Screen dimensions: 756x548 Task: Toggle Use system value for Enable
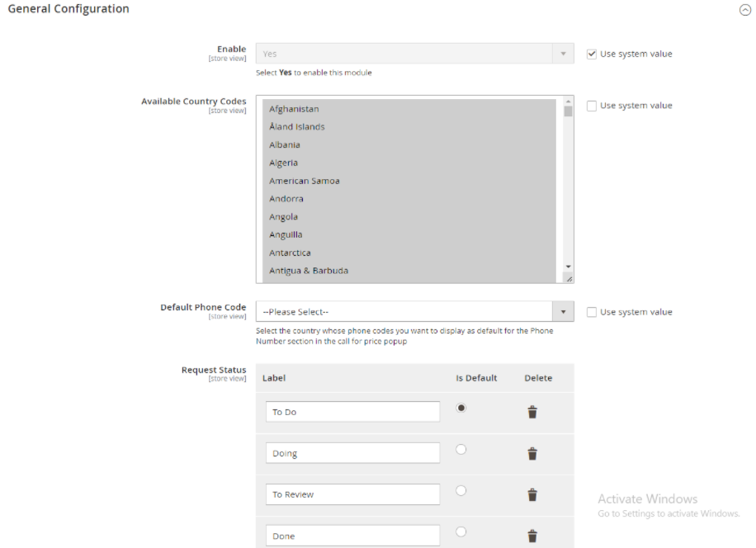point(591,54)
